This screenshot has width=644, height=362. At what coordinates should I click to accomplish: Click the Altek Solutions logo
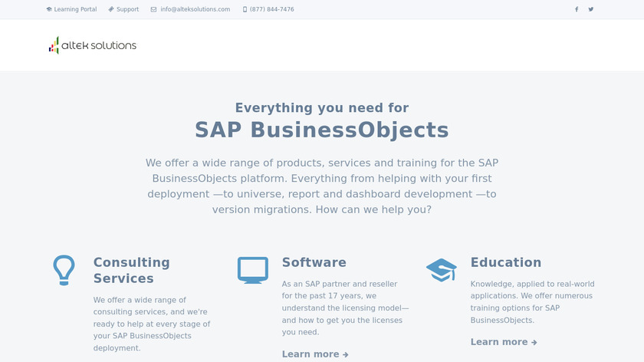92,45
